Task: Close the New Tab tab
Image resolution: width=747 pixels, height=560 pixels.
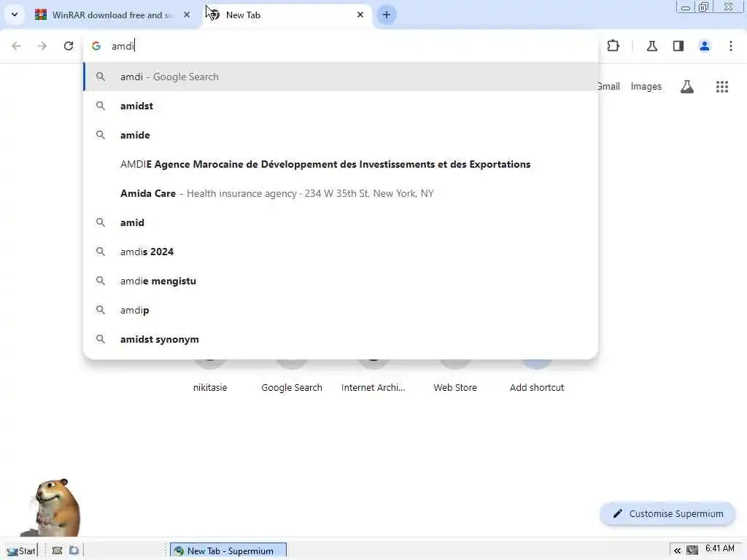Action: [360, 15]
